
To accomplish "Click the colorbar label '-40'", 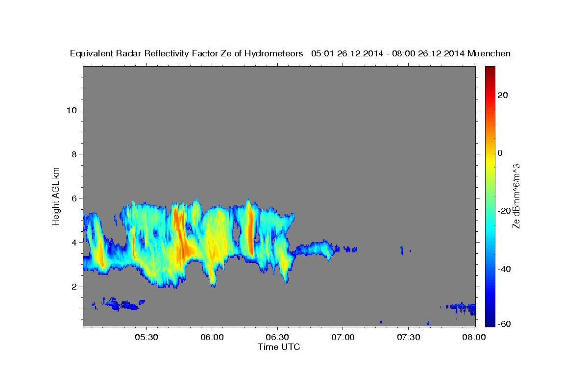I will pyautogui.click(x=504, y=269).
